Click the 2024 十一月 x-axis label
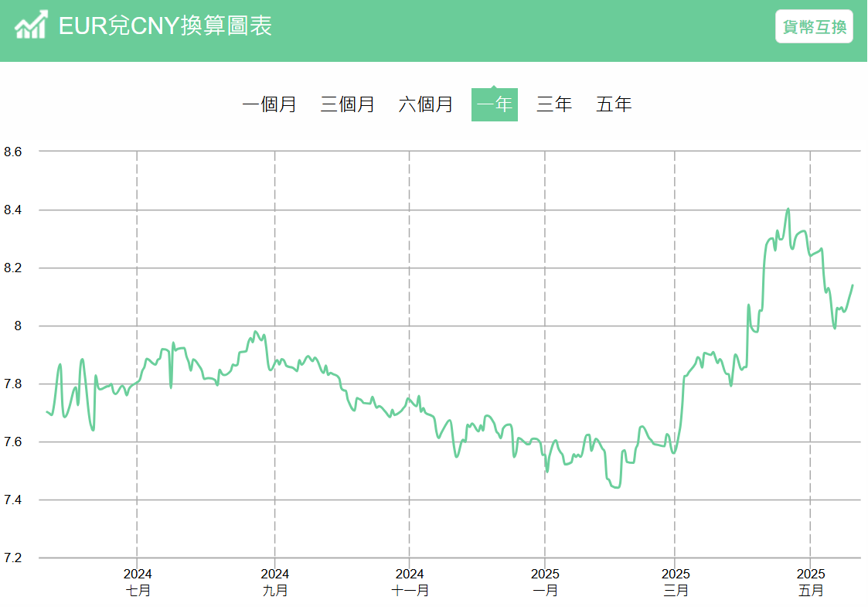Viewport: 868px width, 607px height. [410, 582]
